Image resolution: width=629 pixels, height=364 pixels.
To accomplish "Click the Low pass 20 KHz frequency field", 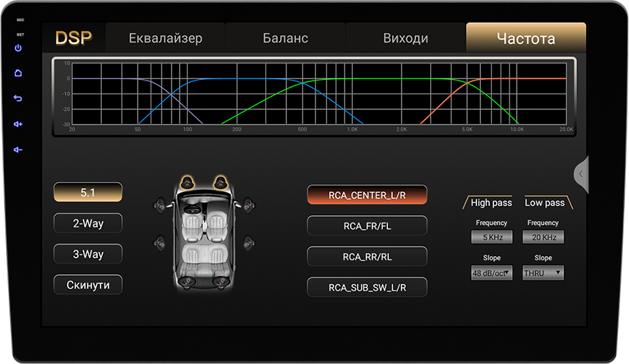I will tap(543, 237).
